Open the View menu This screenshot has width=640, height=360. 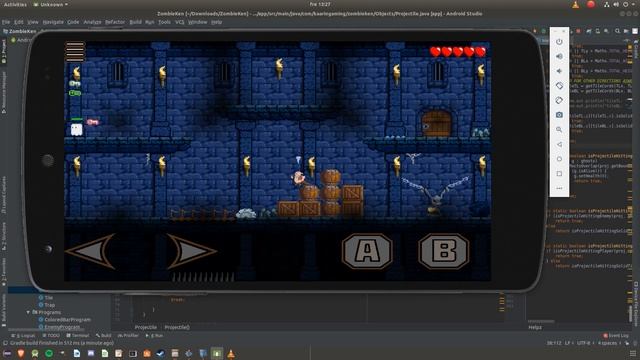(33, 22)
